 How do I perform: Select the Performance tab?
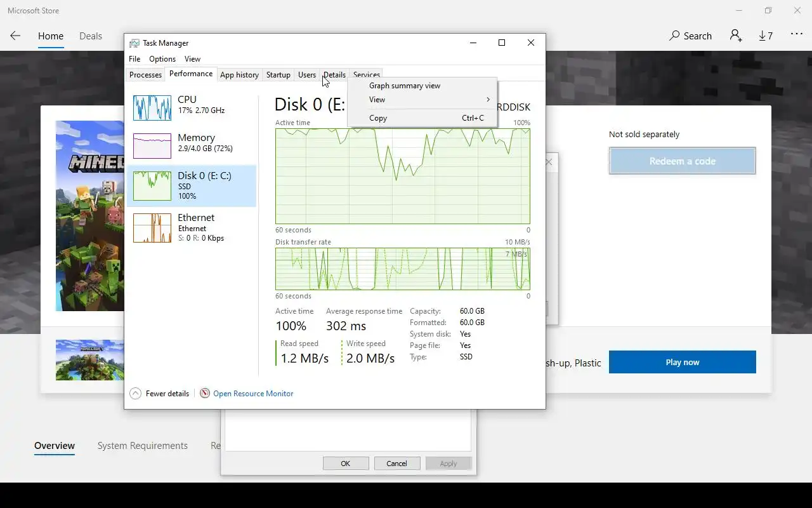coord(191,74)
